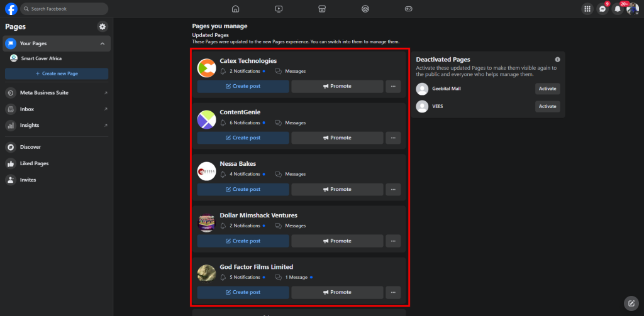The height and width of the screenshot is (316, 644).
Task: Open the Groups tab icon
Action: click(x=365, y=9)
